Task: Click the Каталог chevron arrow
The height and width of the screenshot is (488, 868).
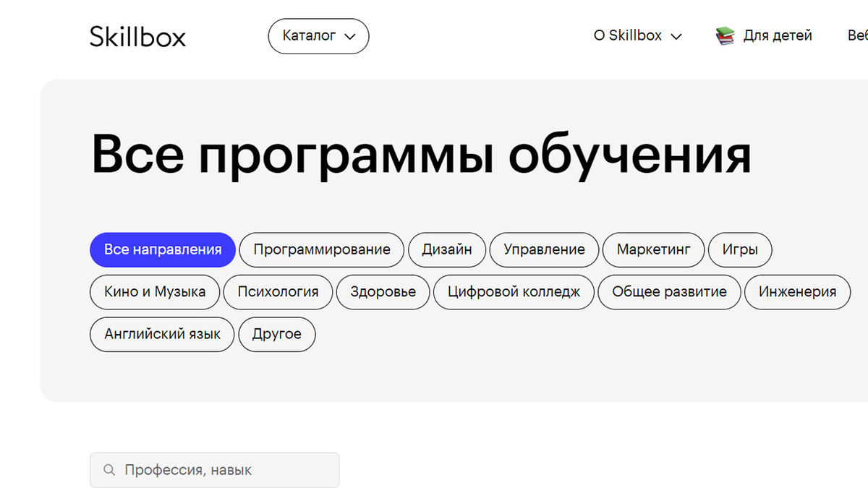Action: [x=350, y=37]
